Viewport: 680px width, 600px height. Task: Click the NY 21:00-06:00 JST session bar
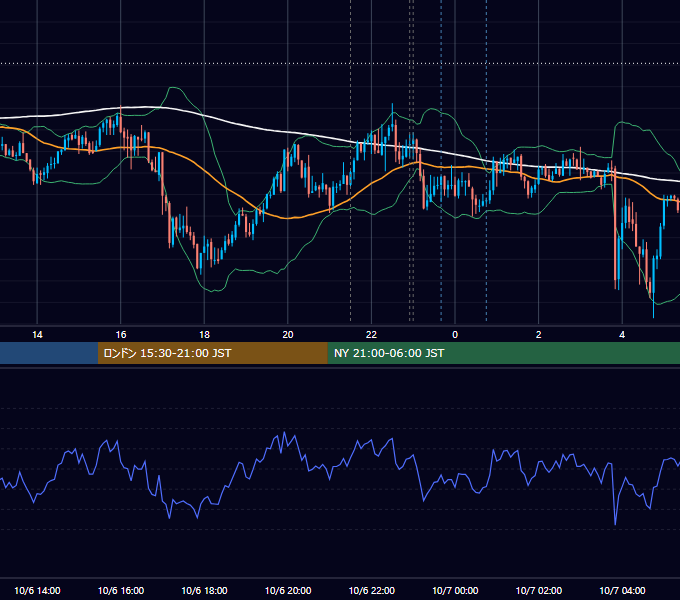pyautogui.click(x=503, y=353)
